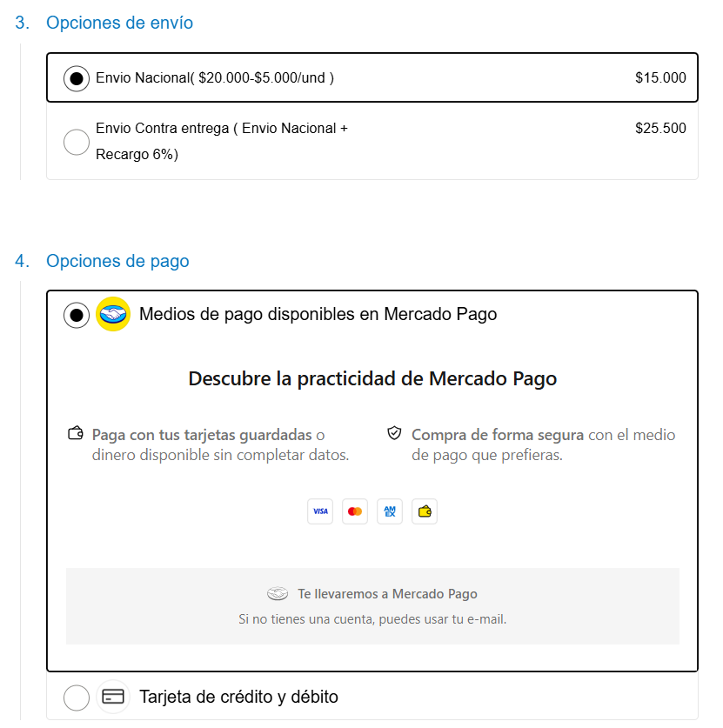Click the Mercado Pago handshake logo icon
Screen dimensions: 723x728
tap(113, 314)
